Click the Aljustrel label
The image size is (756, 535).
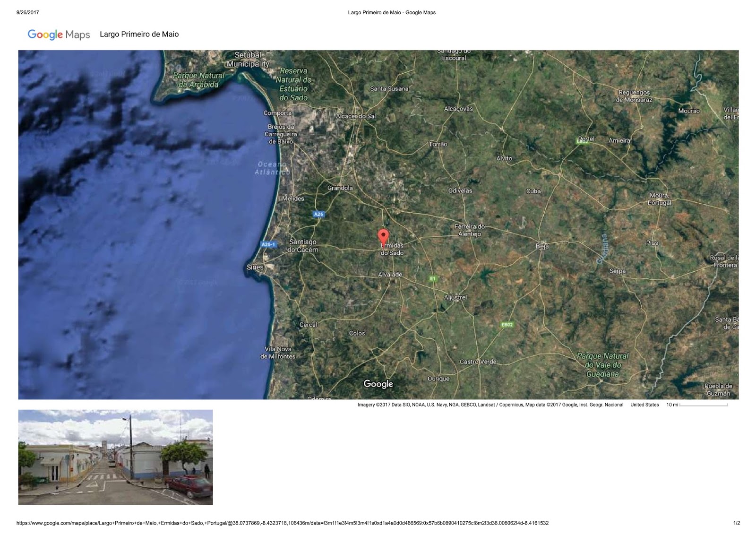click(455, 297)
